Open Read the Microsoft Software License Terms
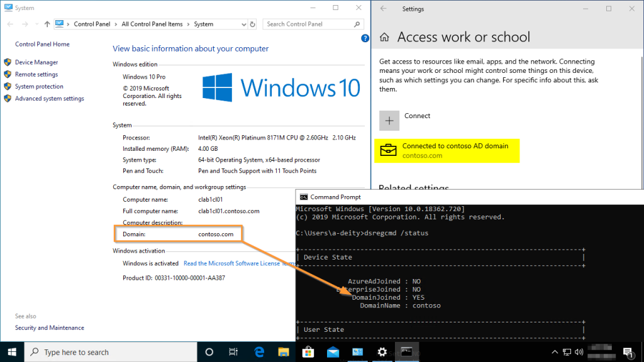 tap(239, 263)
